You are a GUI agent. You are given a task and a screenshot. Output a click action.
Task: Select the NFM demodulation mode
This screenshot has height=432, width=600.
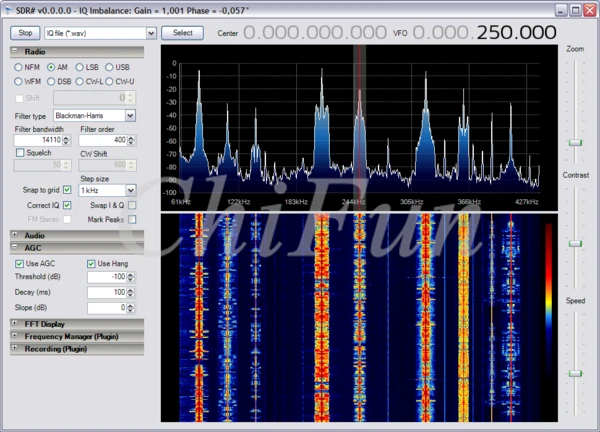pos(18,67)
